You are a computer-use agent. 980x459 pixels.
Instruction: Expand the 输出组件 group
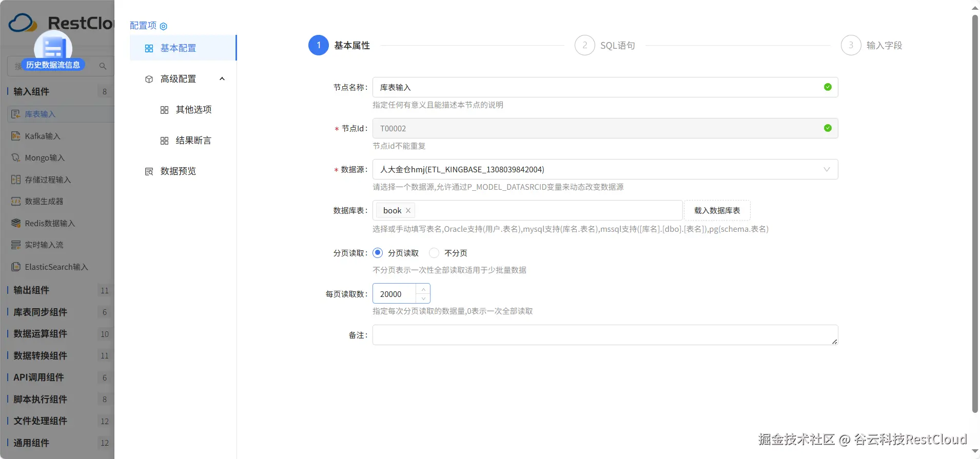click(x=57, y=290)
